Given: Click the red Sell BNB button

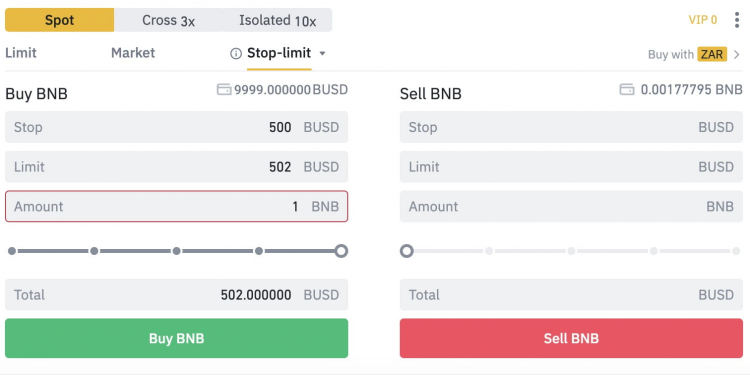Looking at the screenshot, I should click(571, 338).
